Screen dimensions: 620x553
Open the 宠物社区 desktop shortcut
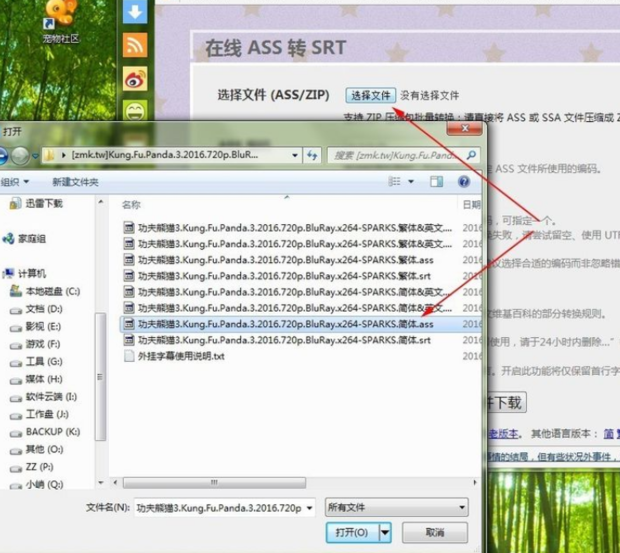(x=60, y=22)
